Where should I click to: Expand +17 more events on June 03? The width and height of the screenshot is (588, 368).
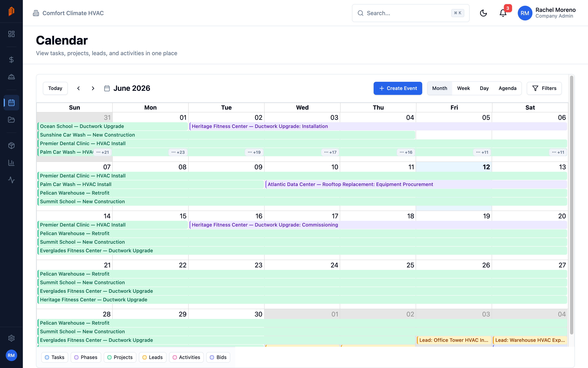330,152
